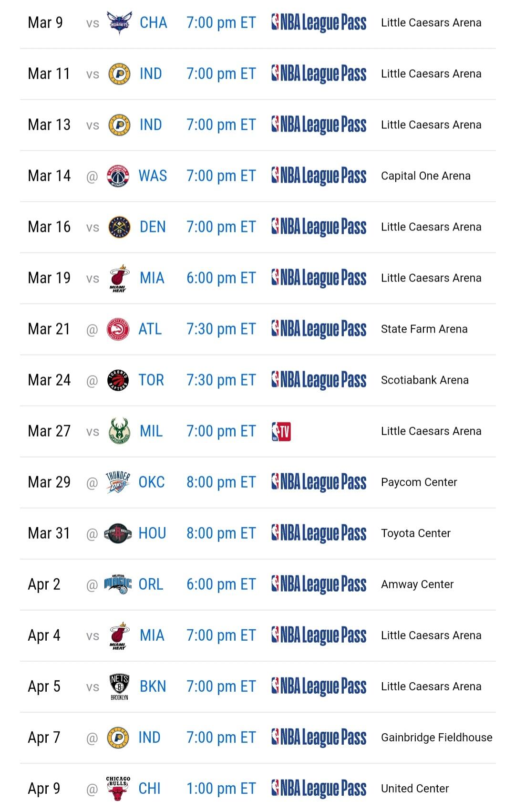The image size is (515, 812).
Task: Click the Toronto Raptors logo icon
Action: point(118,380)
